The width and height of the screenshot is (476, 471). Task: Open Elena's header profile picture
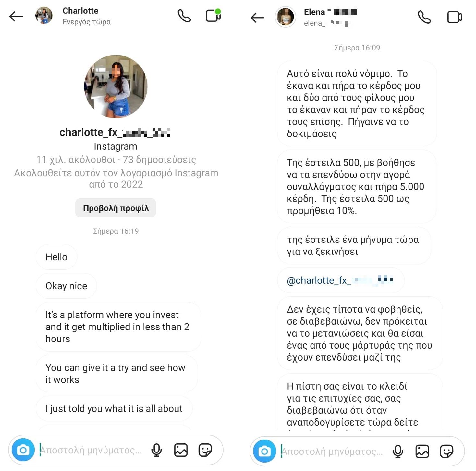point(286,17)
